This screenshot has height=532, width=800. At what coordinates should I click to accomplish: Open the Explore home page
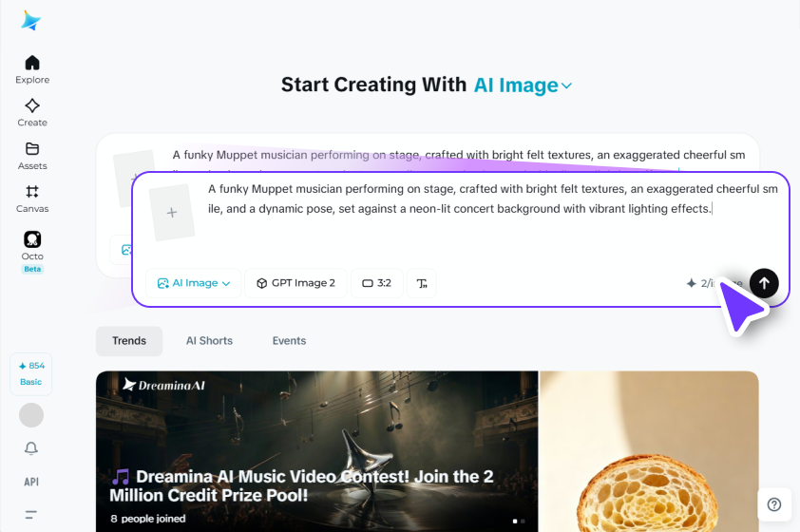click(32, 69)
